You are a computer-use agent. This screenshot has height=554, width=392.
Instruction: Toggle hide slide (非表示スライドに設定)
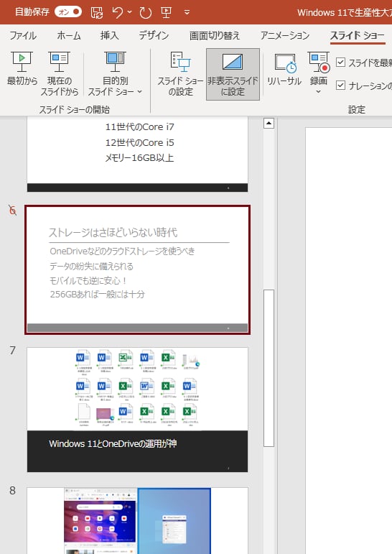233,74
